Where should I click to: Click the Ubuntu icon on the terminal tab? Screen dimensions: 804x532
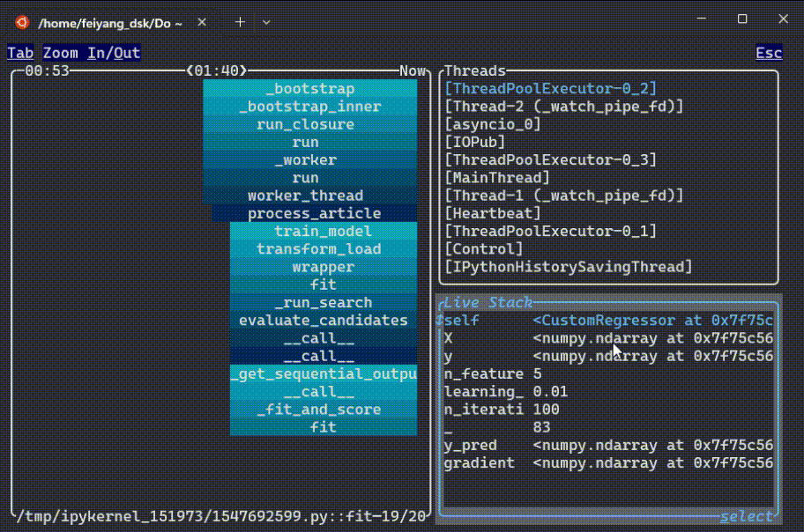[22, 23]
